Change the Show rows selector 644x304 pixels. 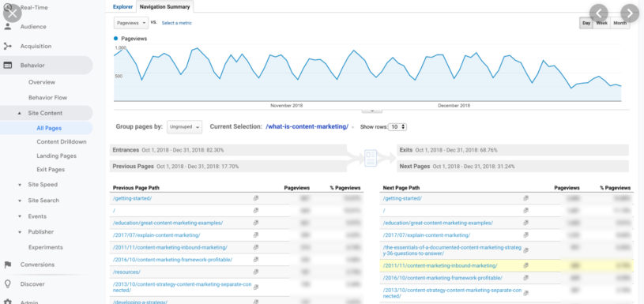pos(397,127)
